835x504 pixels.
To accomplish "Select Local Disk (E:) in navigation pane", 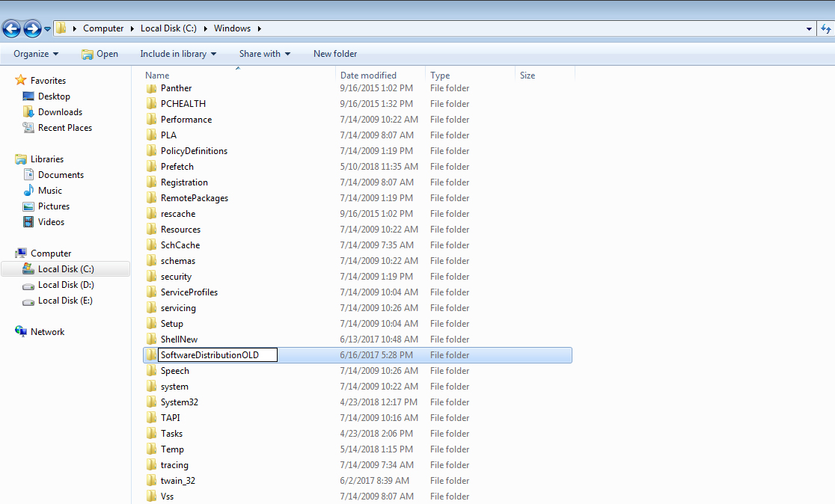I will pyautogui.click(x=66, y=301).
